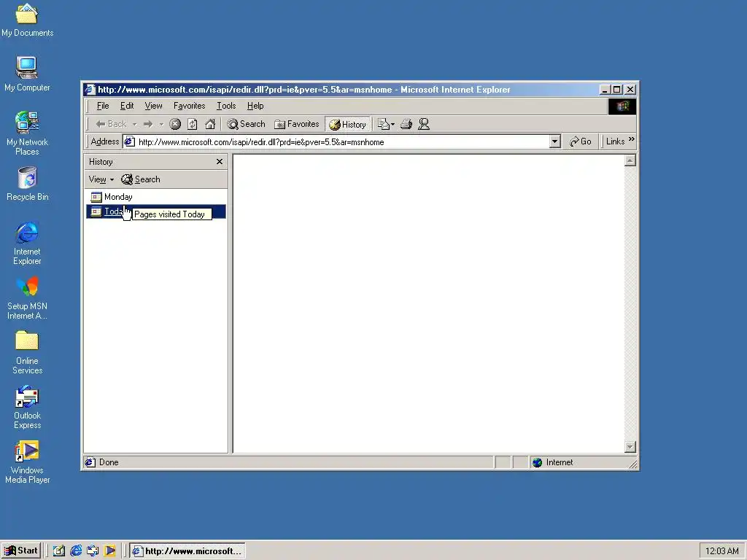Open the Edit menu
Image resolution: width=747 pixels, height=560 pixels.
(x=127, y=106)
